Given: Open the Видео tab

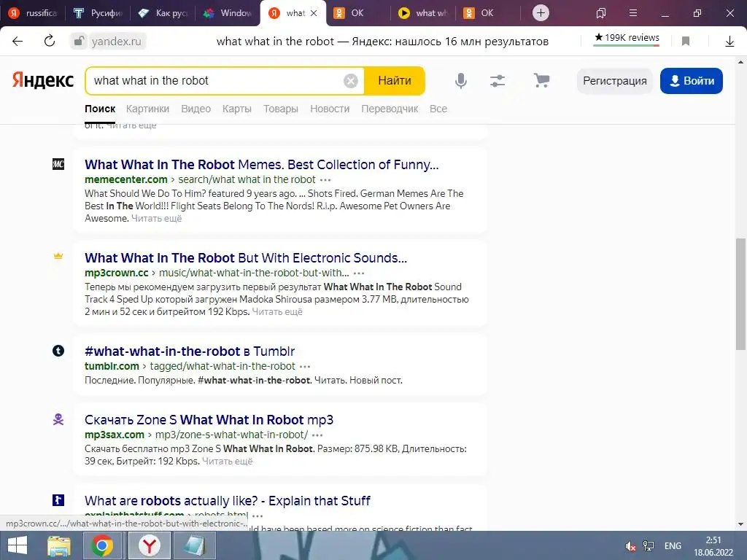Looking at the screenshot, I should click(x=196, y=109).
